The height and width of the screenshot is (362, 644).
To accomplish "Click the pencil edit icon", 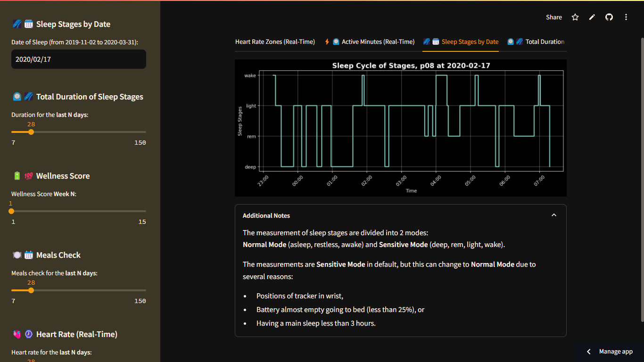I will pyautogui.click(x=592, y=17).
